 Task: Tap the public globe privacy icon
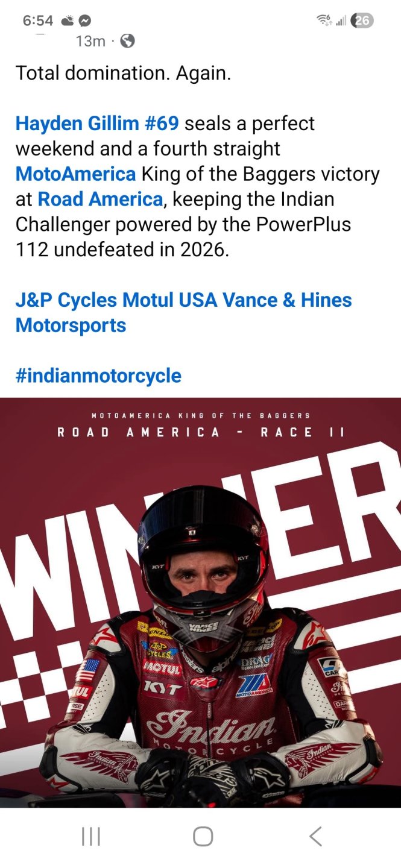127,41
